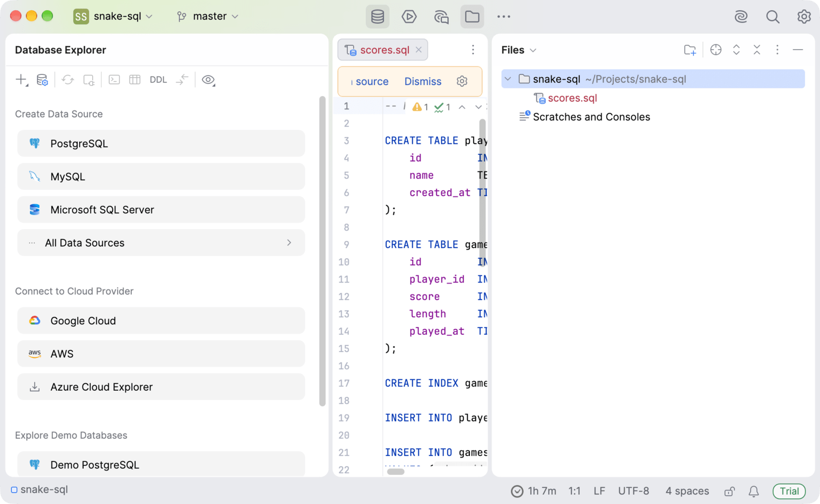Open notifications bell in status bar
820x504 pixels.
[x=754, y=491]
